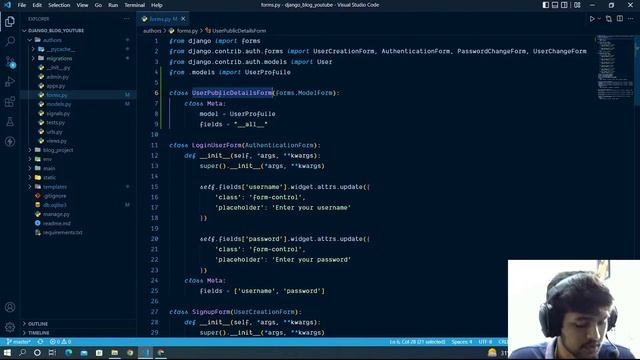Image resolution: width=640 pixels, height=360 pixels.
Task: Toggle the secondary side bar layout icon
Action: (564, 5)
